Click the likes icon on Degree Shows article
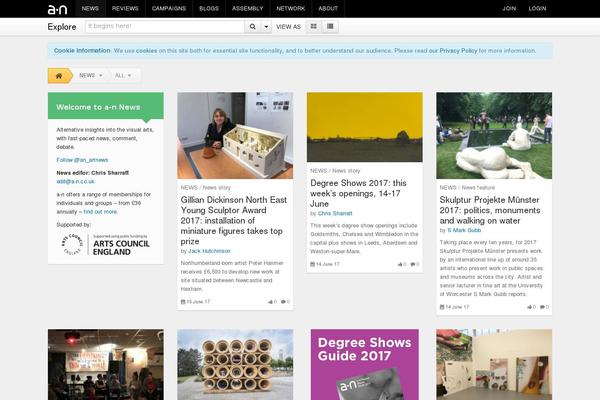Screen dimensions: 600x400 (x=401, y=264)
